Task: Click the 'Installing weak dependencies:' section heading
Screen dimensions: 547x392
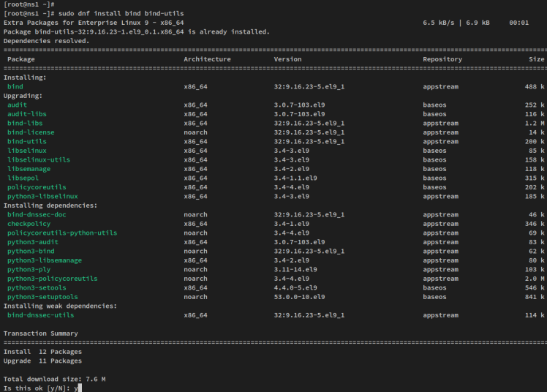Action: [60, 306]
